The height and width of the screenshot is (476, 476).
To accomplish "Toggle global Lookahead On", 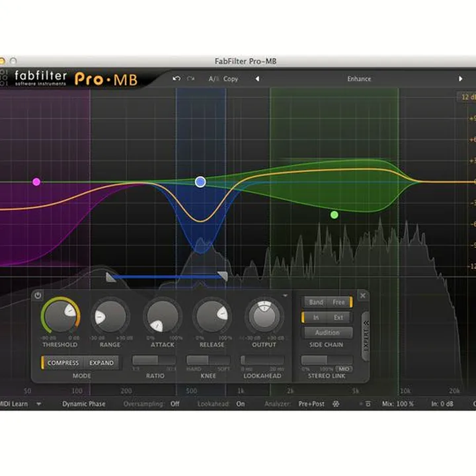I will tap(241, 404).
